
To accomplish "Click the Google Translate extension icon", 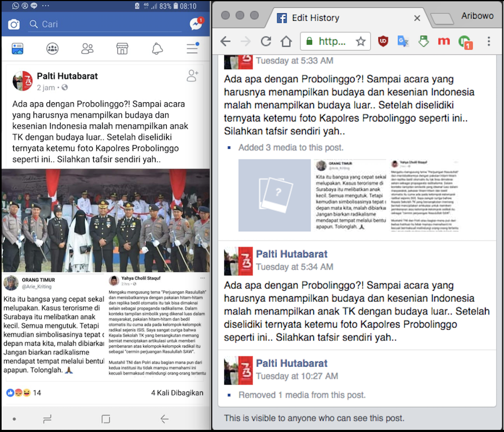I will coord(403,41).
